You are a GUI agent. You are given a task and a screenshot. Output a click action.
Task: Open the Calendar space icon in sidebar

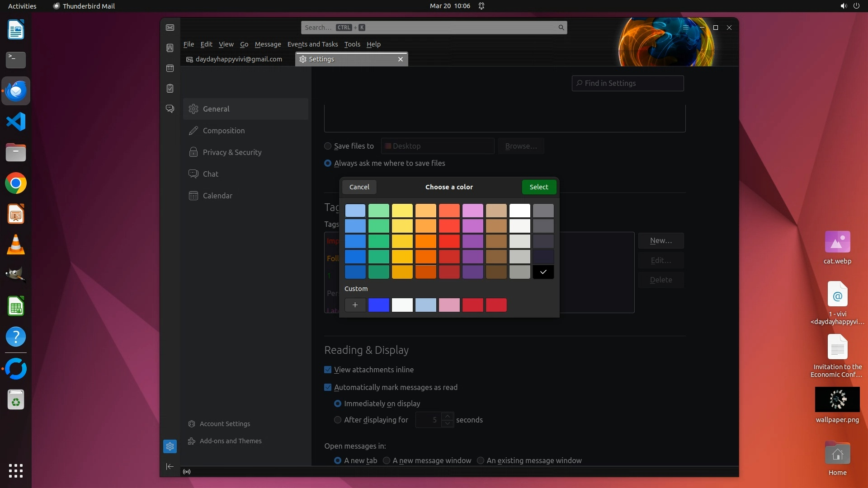tap(170, 68)
